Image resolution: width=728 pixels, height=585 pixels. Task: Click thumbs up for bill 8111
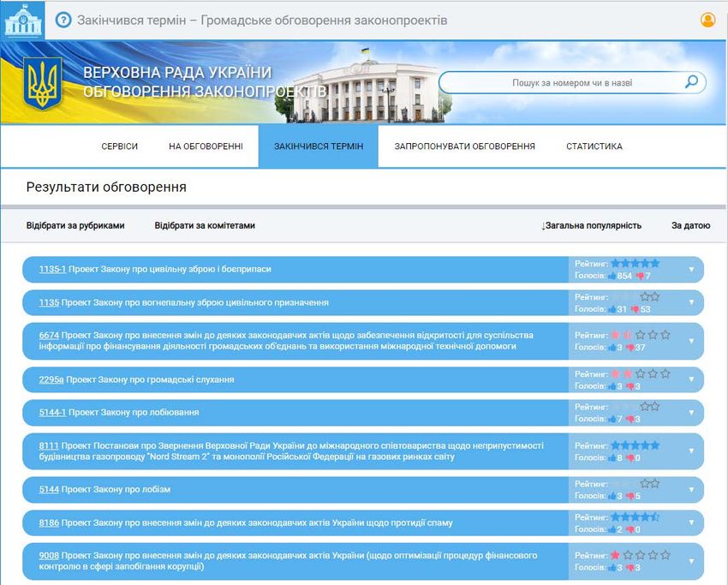coord(612,457)
